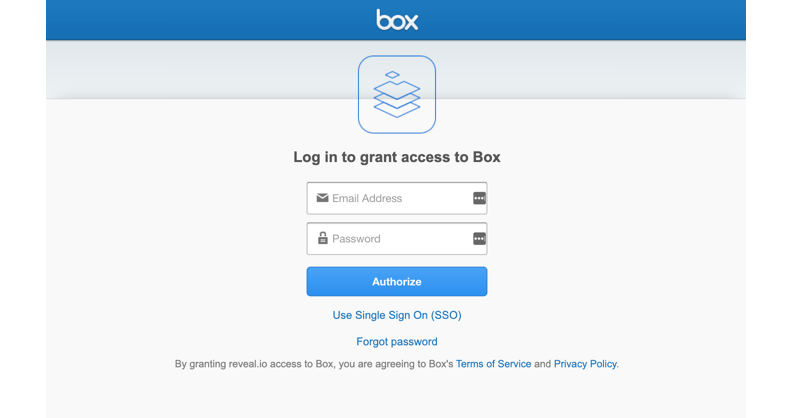Viewport: 800px width, 418px height.
Task: Open Box's Terms of Service link
Action: coord(493,364)
